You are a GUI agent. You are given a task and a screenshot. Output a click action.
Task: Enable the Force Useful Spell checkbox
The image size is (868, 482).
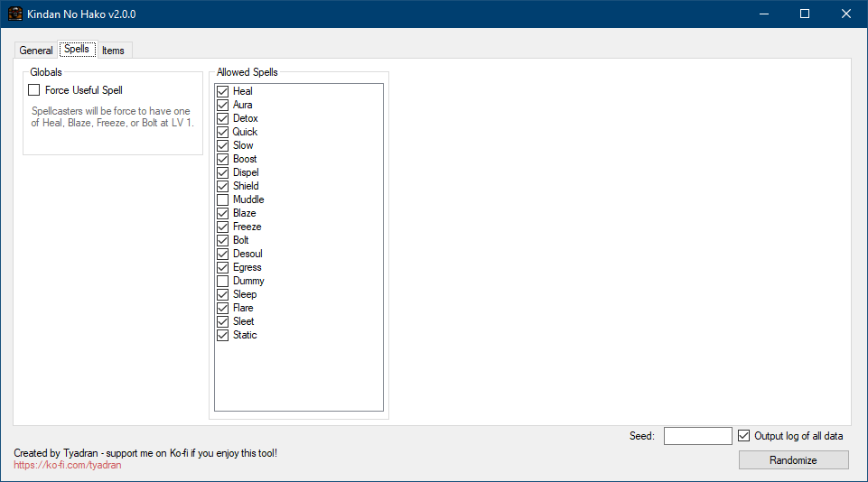tap(34, 90)
